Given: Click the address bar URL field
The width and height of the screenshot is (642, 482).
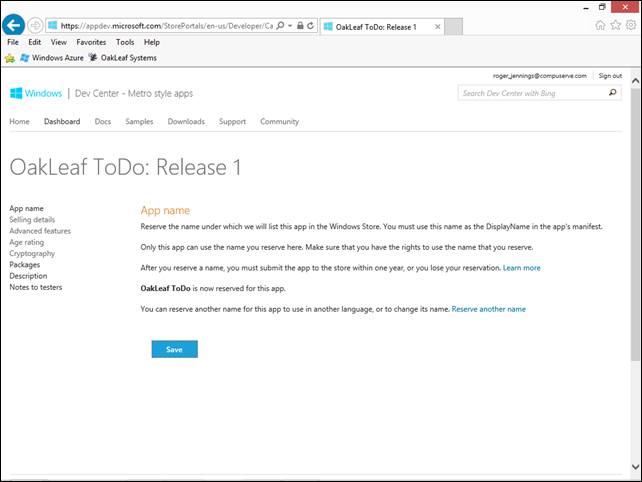Looking at the screenshot, I should coord(167,26).
